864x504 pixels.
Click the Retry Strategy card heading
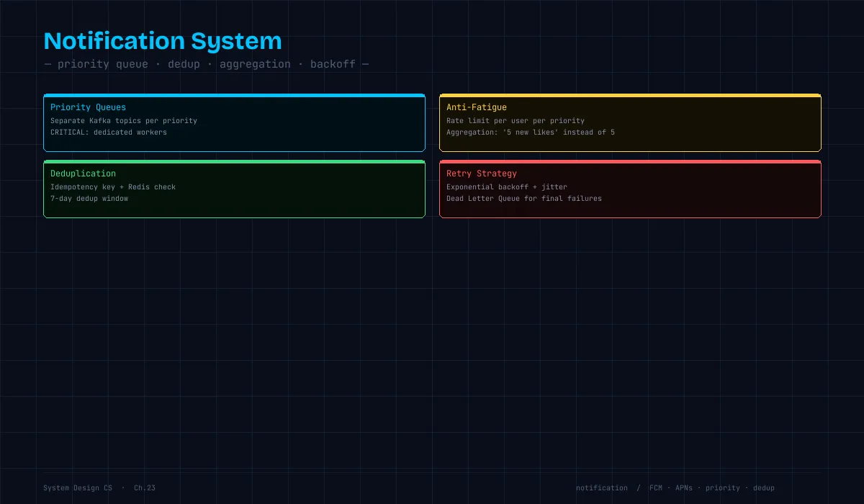482,174
